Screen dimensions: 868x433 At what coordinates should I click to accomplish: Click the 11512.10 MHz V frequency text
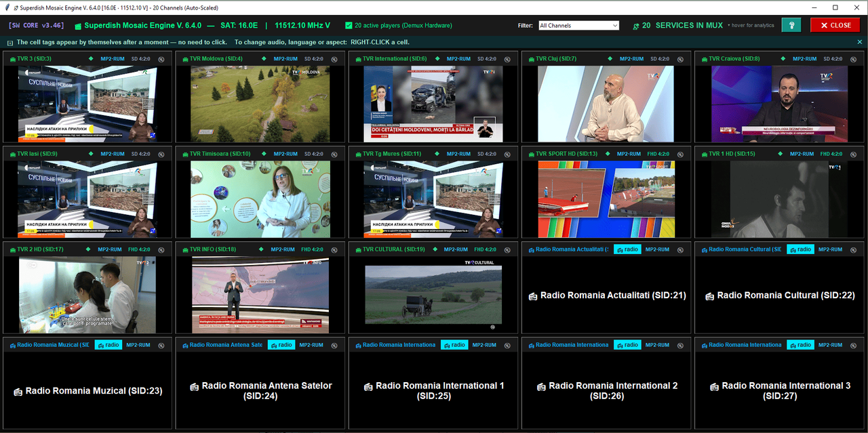click(302, 25)
